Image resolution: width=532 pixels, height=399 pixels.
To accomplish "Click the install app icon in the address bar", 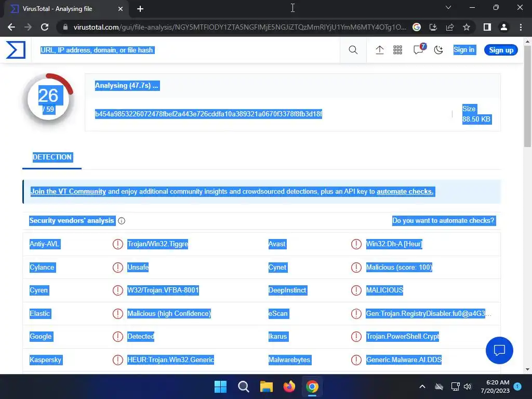I will click(x=433, y=27).
